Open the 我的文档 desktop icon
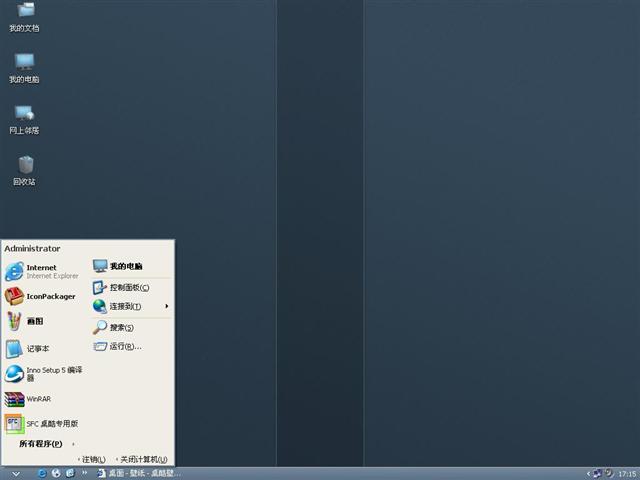 (x=24, y=17)
